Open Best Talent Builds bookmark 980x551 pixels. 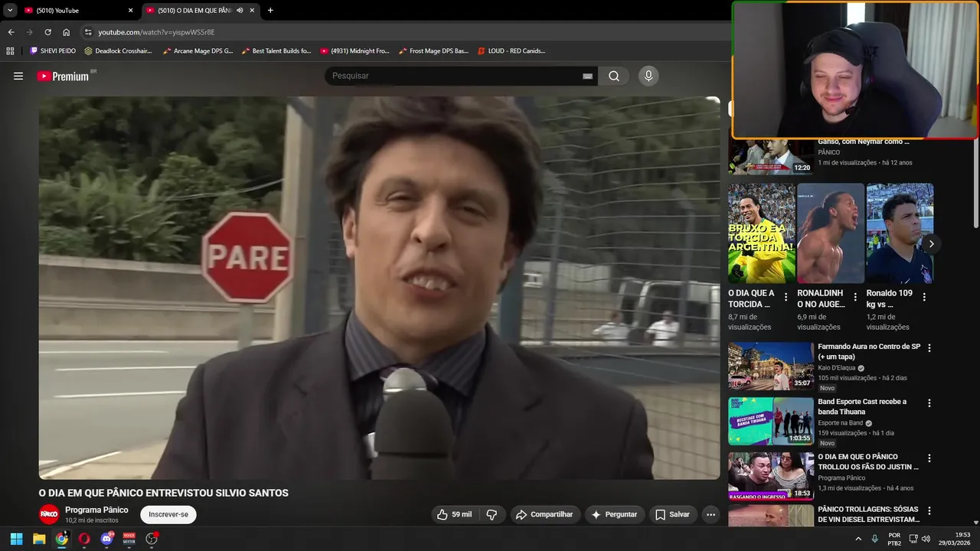pyautogui.click(x=276, y=51)
